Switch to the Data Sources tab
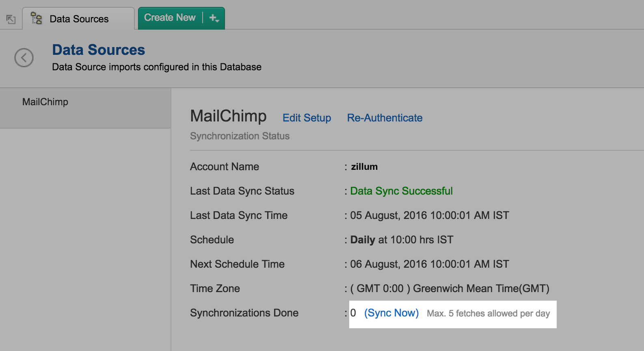 pyautogui.click(x=79, y=19)
